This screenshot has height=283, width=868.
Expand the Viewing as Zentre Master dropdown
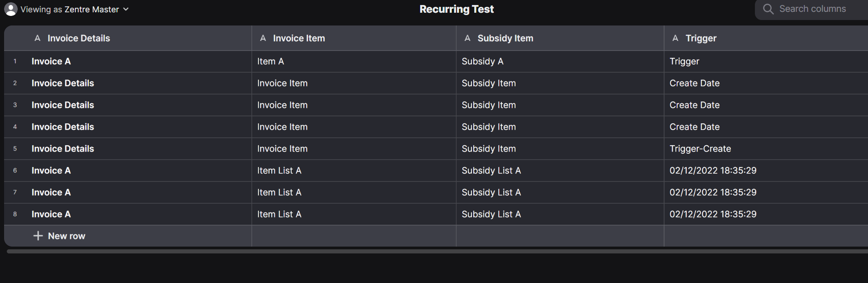tap(126, 9)
